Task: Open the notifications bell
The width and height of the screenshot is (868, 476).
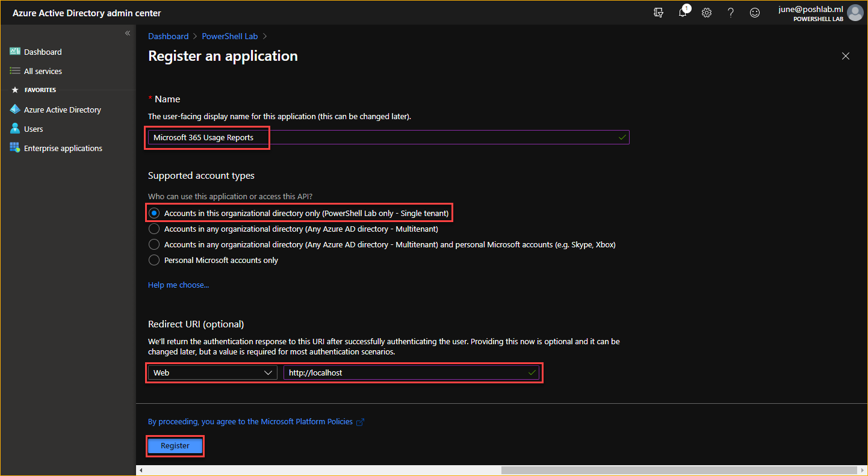Action: (683, 13)
